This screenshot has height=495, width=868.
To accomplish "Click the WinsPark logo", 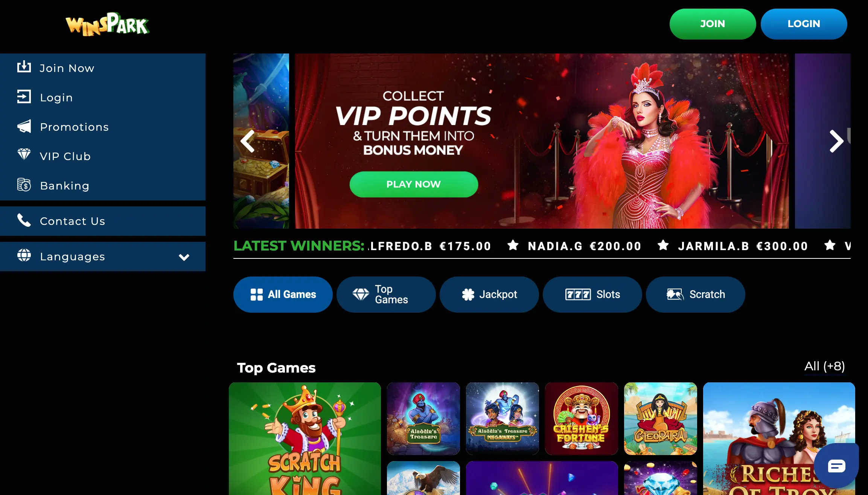I will coord(107,24).
